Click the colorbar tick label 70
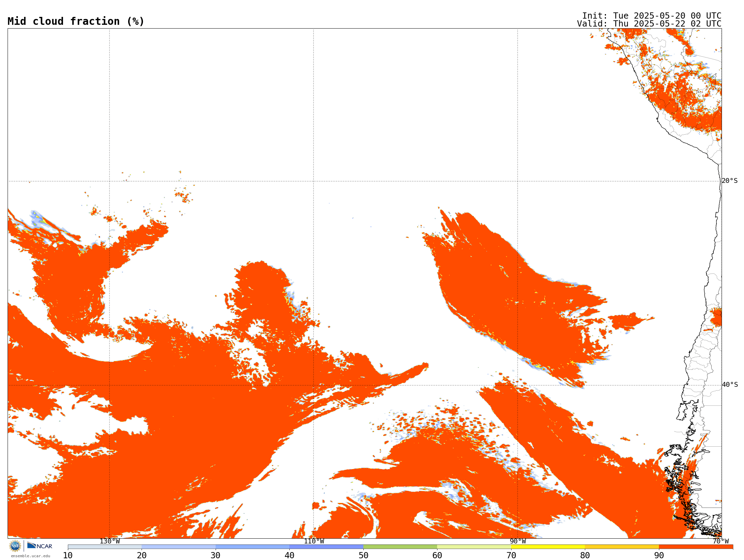 (x=511, y=556)
